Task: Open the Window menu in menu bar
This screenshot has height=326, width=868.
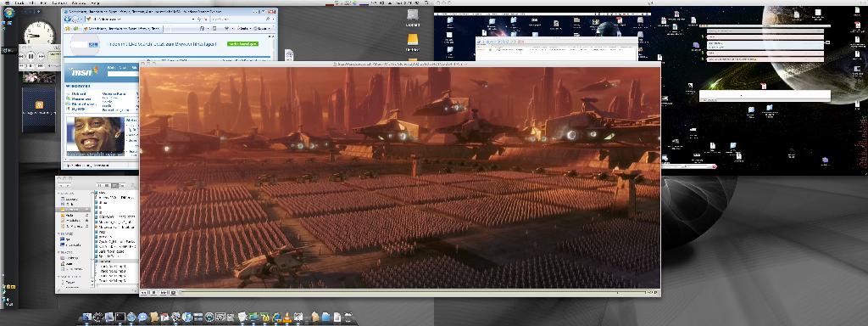Action: point(79,3)
